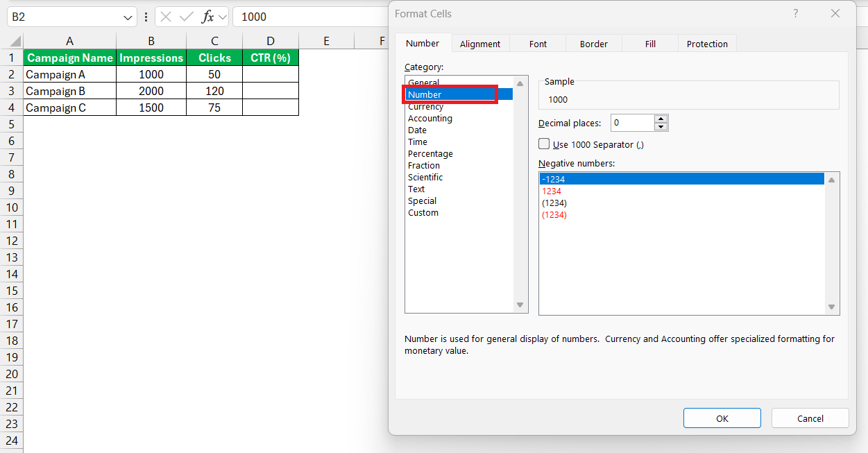Click the Decimal places input field

[633, 123]
